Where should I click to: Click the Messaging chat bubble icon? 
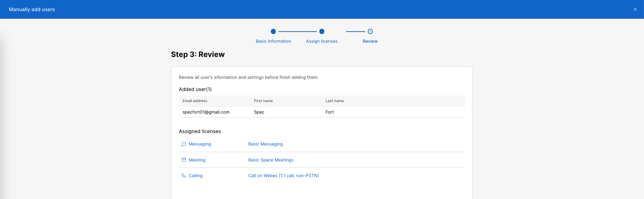tap(184, 144)
